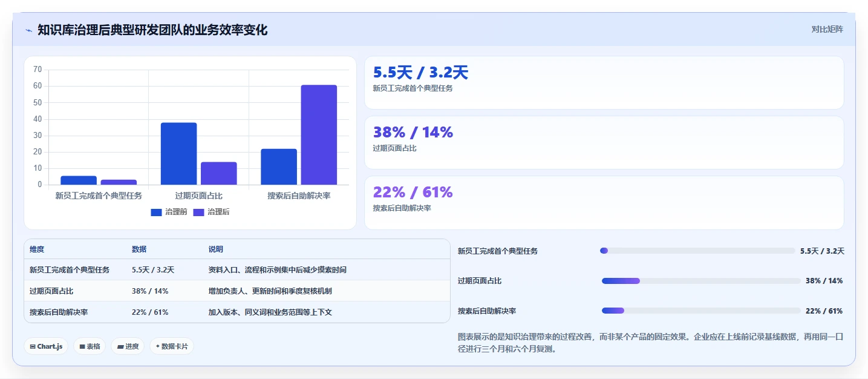Click the 治理前 bar for 搜索后自助解决率
This screenshot has height=379, width=868.
pyautogui.click(x=279, y=166)
